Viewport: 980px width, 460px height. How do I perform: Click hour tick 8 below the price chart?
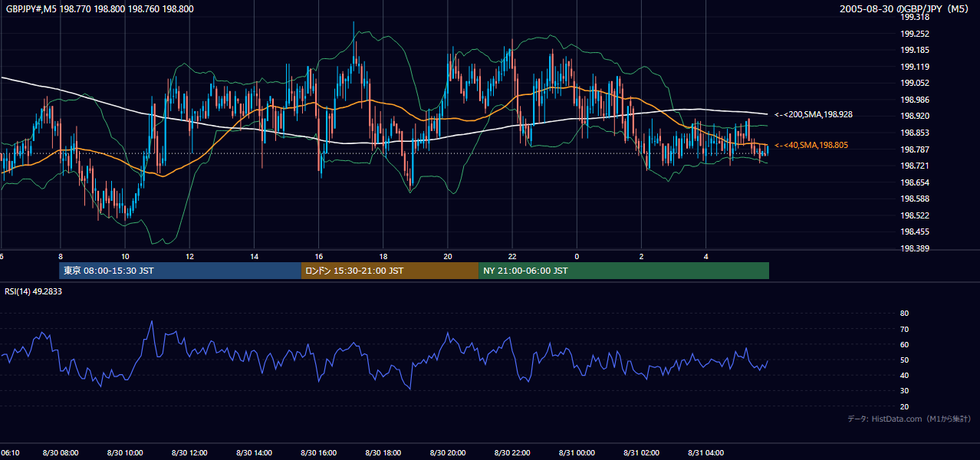60,257
